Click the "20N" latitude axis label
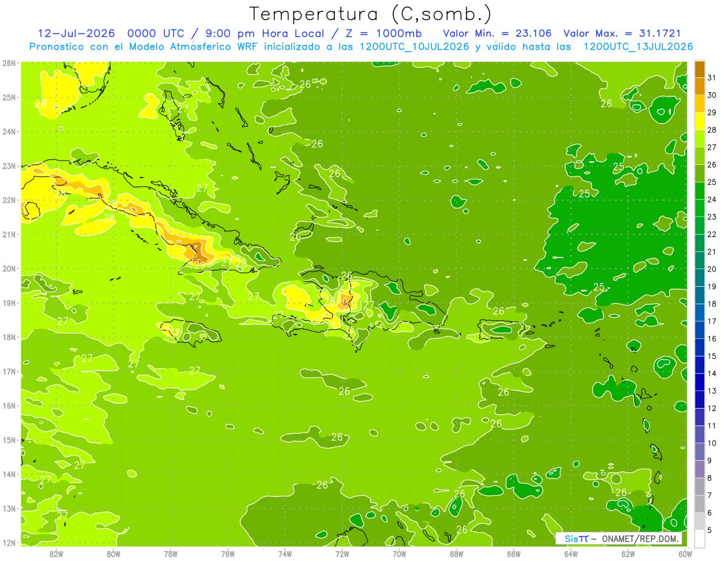This screenshot has height=562, width=728. click(x=9, y=269)
